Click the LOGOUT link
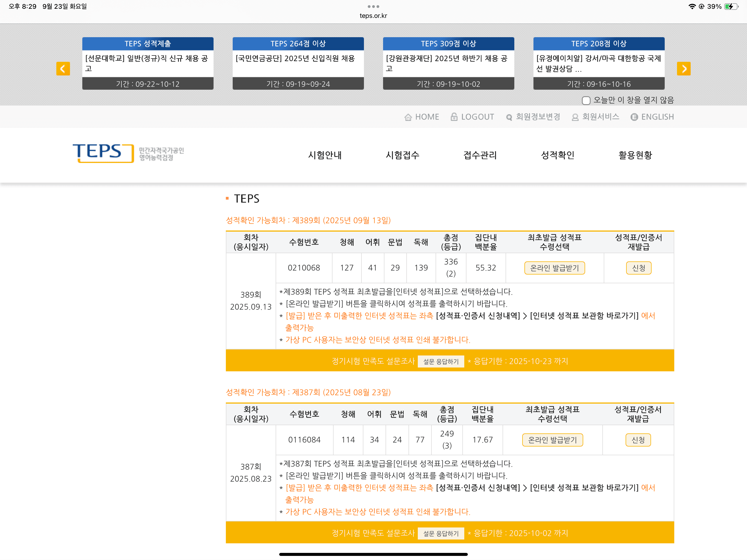Viewport: 747px width, 560px height. (477, 117)
